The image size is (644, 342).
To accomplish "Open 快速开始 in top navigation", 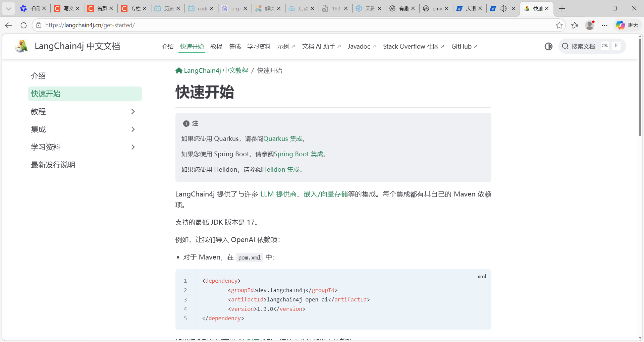I will tap(192, 46).
